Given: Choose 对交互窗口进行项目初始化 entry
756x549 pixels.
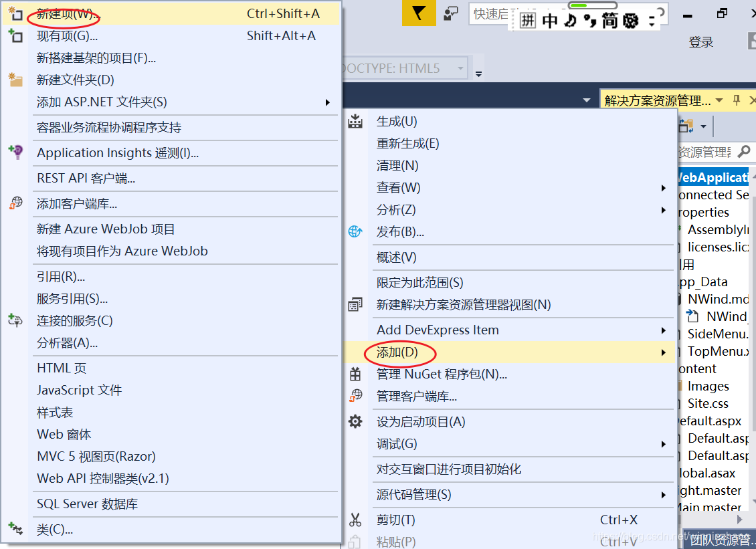Looking at the screenshot, I should pos(508,469).
